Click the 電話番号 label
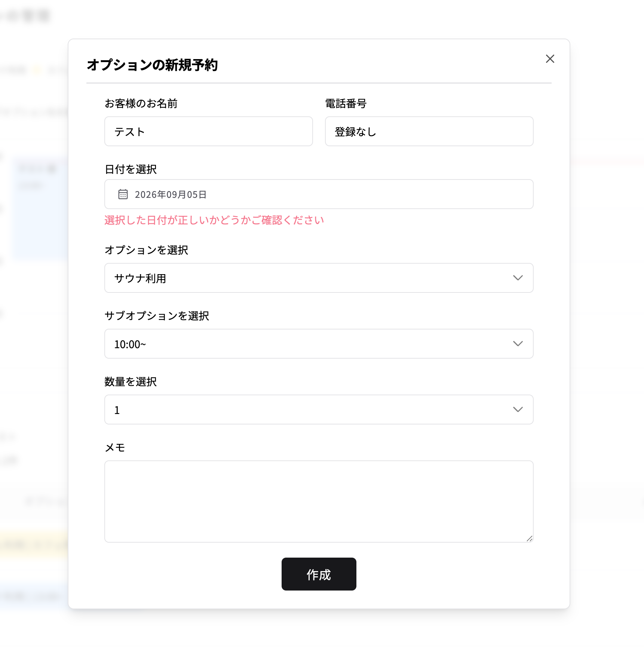Image resolution: width=644 pixels, height=647 pixels. pos(346,103)
